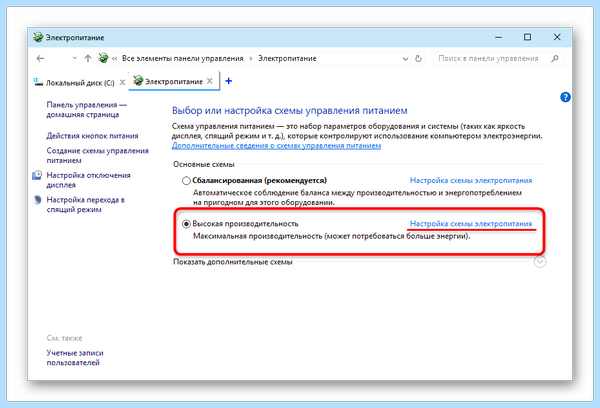This screenshot has height=408, width=600.
Task: Open plan settings for Высокая производительность
Action: point(471,224)
